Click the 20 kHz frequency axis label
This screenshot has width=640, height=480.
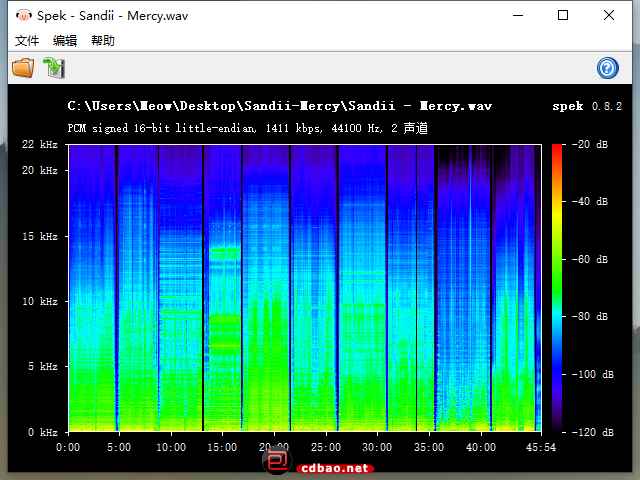40,170
